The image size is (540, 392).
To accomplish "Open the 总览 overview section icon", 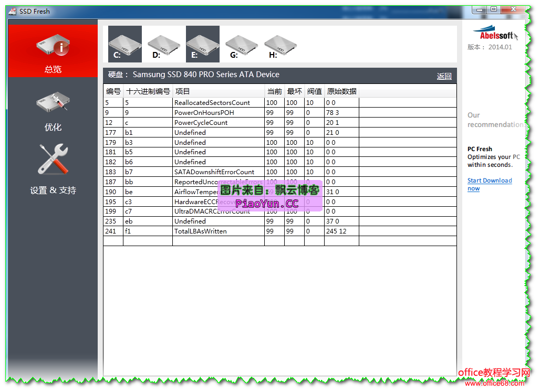I will point(53,45).
